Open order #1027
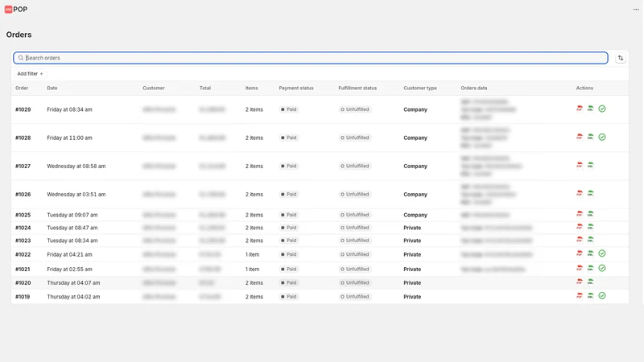The height and width of the screenshot is (362, 644). coord(23,167)
